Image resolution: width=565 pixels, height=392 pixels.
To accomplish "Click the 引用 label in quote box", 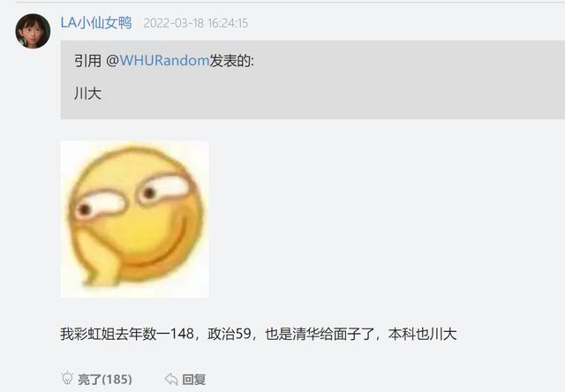I will point(87,61).
